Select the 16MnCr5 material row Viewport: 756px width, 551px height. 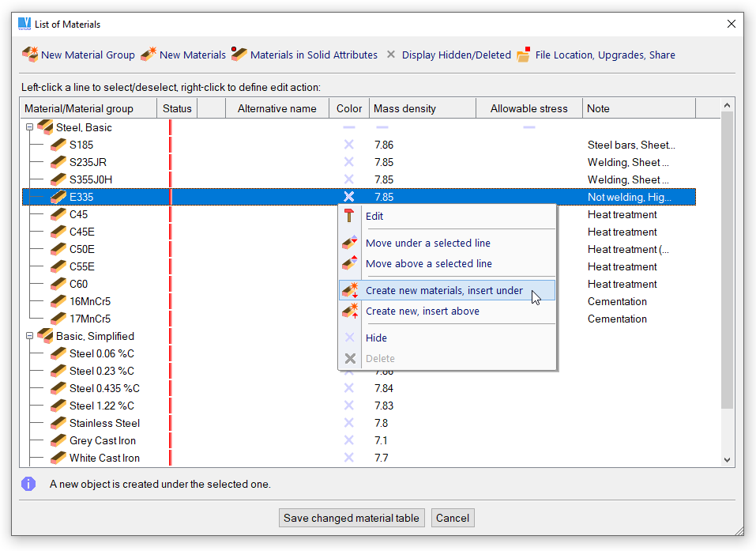click(x=90, y=301)
